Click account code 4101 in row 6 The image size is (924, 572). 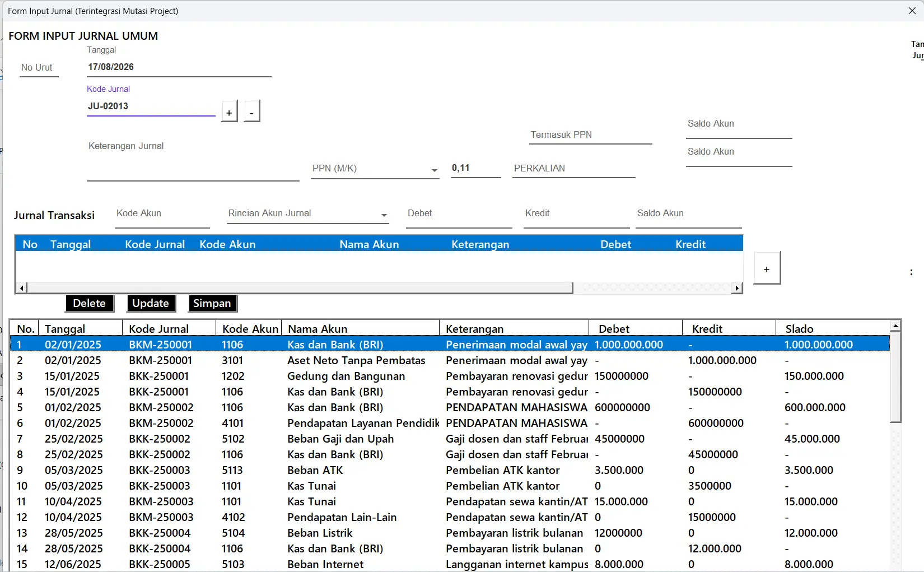click(232, 423)
